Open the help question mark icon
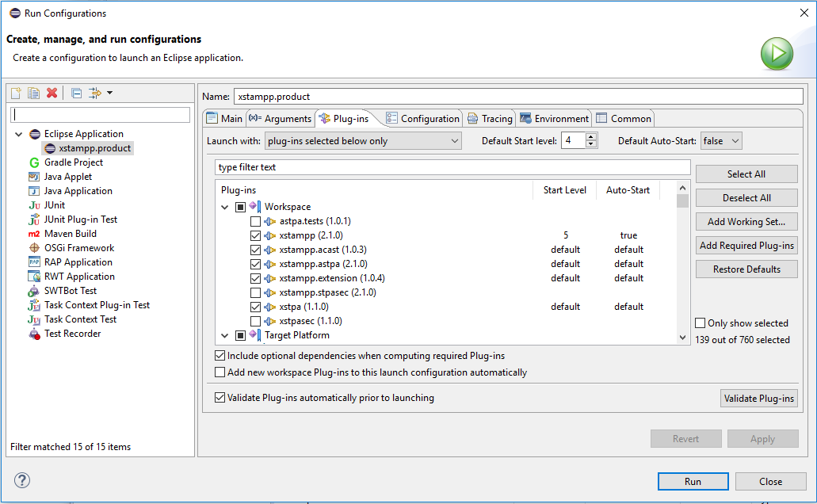Screen dimensions: 817x504 pos(22,480)
